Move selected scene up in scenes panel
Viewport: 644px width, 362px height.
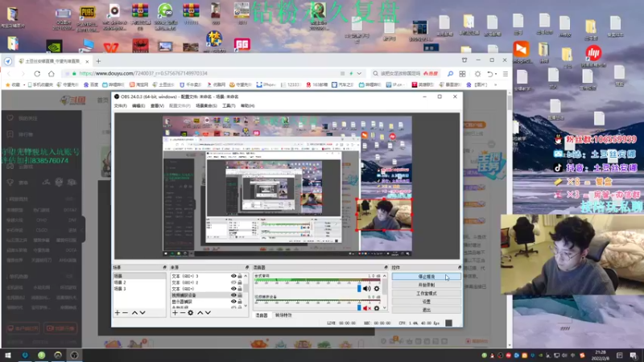(x=134, y=313)
